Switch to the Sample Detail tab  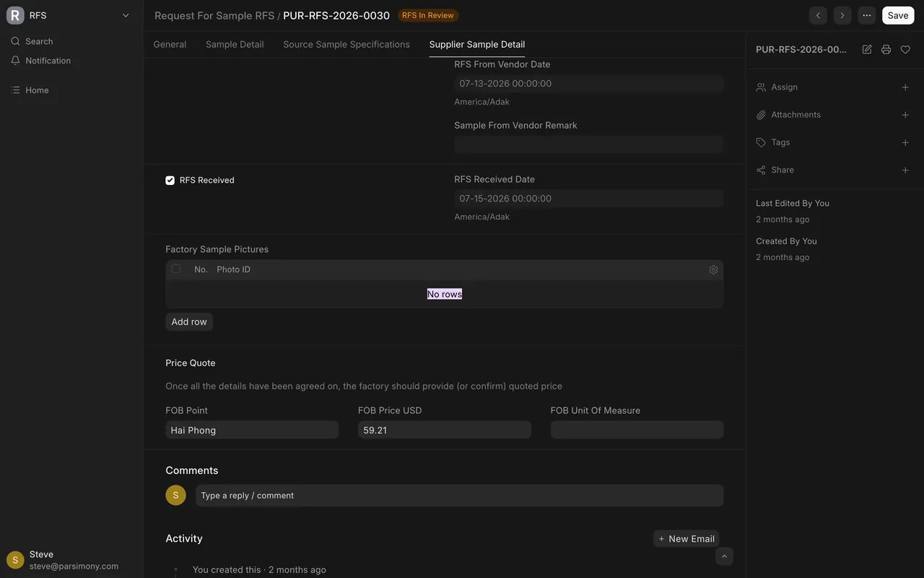[235, 44]
